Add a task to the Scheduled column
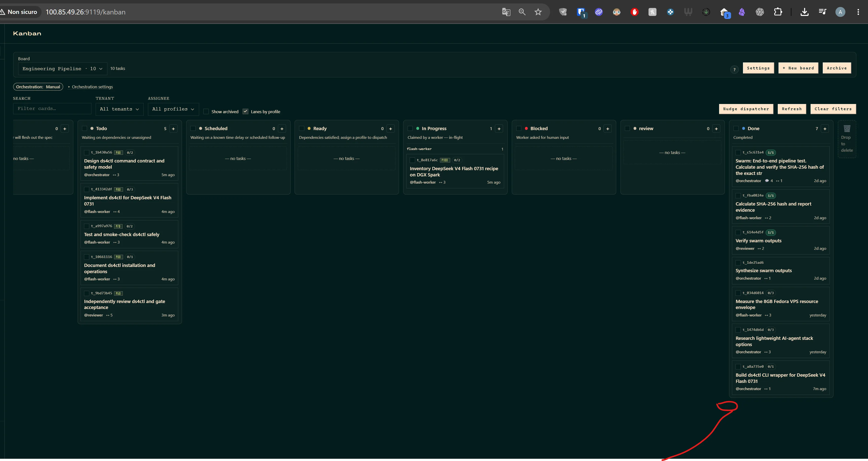This screenshot has width=868, height=461. click(x=282, y=128)
